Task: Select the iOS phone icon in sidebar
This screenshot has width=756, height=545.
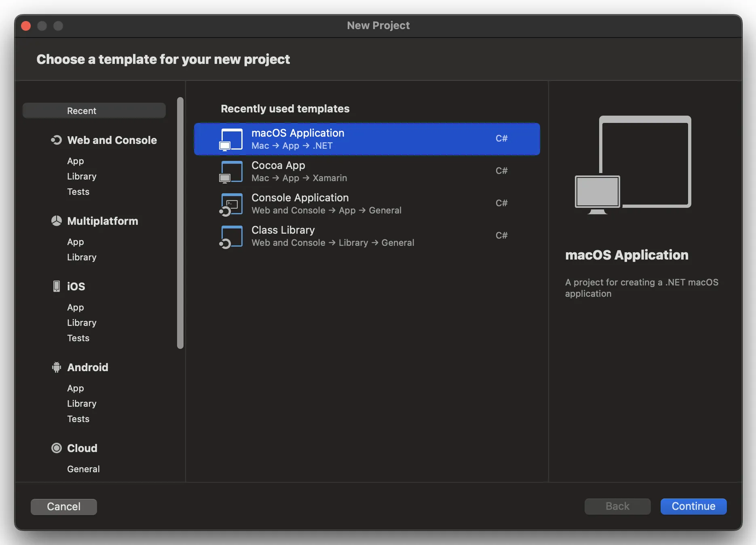Action: click(x=56, y=286)
